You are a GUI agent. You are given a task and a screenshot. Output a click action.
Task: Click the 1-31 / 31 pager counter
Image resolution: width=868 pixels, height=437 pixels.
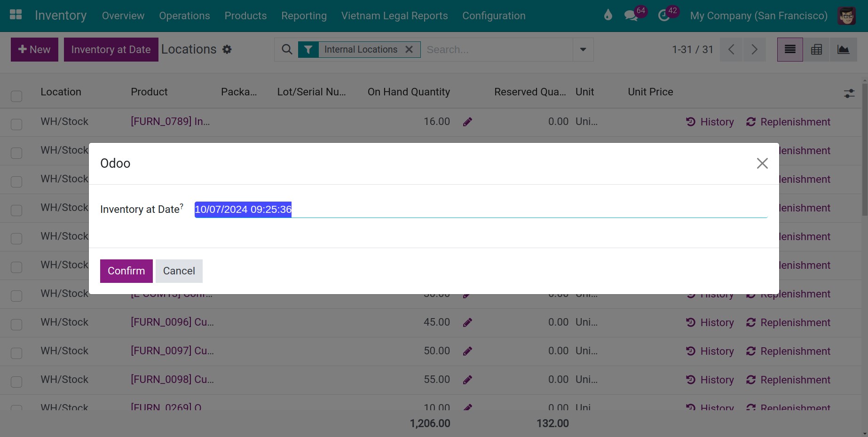(693, 49)
